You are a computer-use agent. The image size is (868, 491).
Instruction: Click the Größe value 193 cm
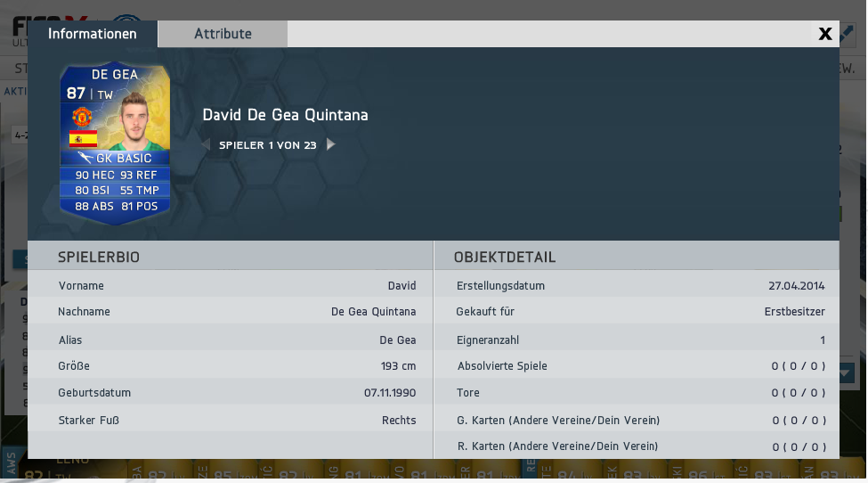(x=398, y=365)
